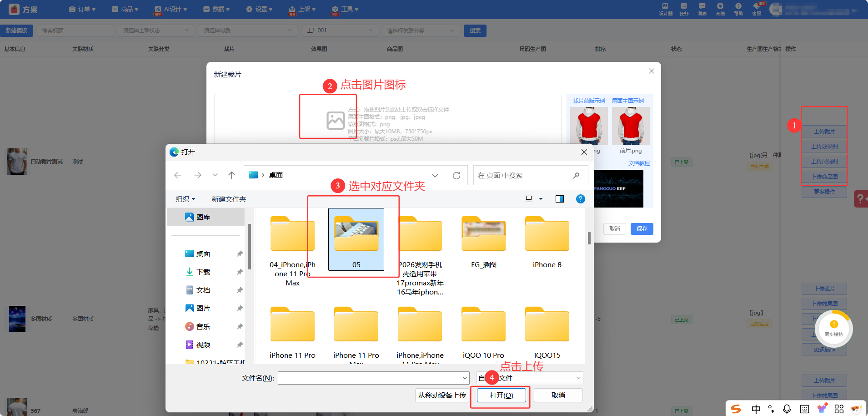Toggle the preview pane in Open dialog
The height and width of the screenshot is (416, 868).
[x=560, y=199]
